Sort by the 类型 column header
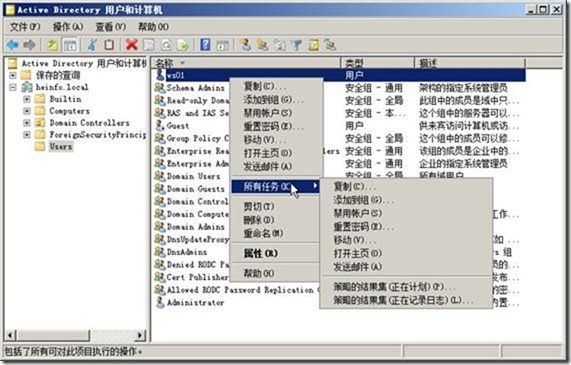571x365 pixels. [x=378, y=63]
